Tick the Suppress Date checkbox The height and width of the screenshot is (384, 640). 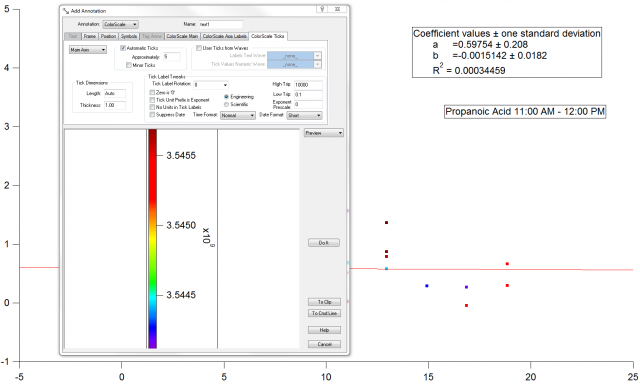(152, 115)
